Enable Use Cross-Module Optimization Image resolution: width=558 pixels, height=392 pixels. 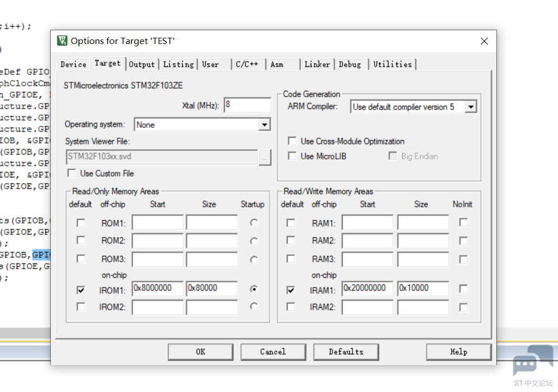292,141
